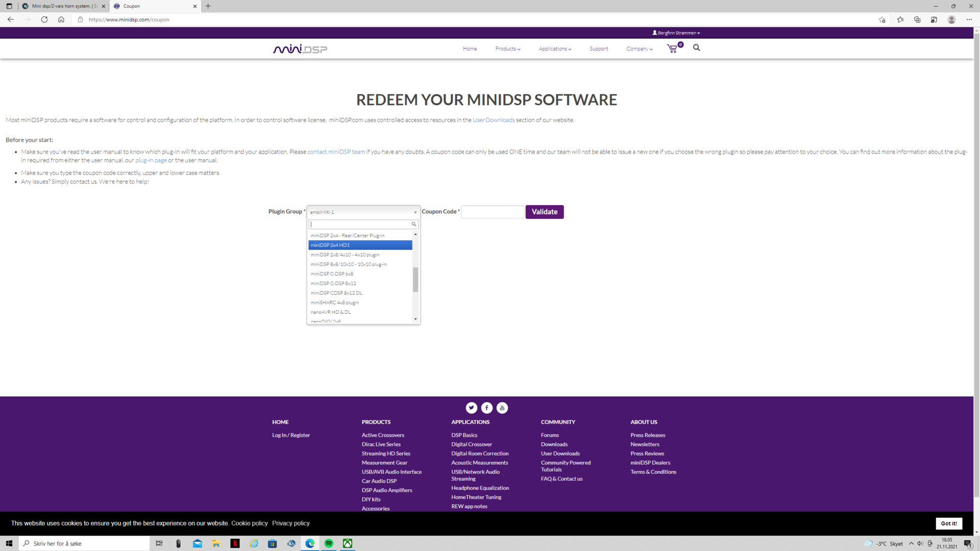The width and height of the screenshot is (980, 551).
Task: Follow the UserDownloads link
Action: point(493,120)
